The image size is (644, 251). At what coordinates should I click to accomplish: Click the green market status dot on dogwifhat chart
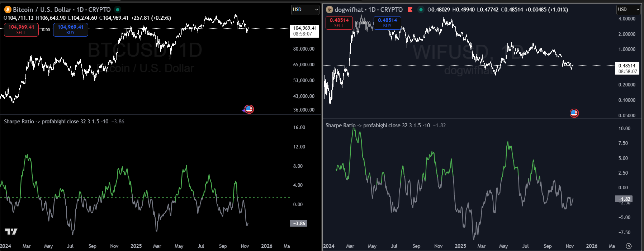coord(421,10)
